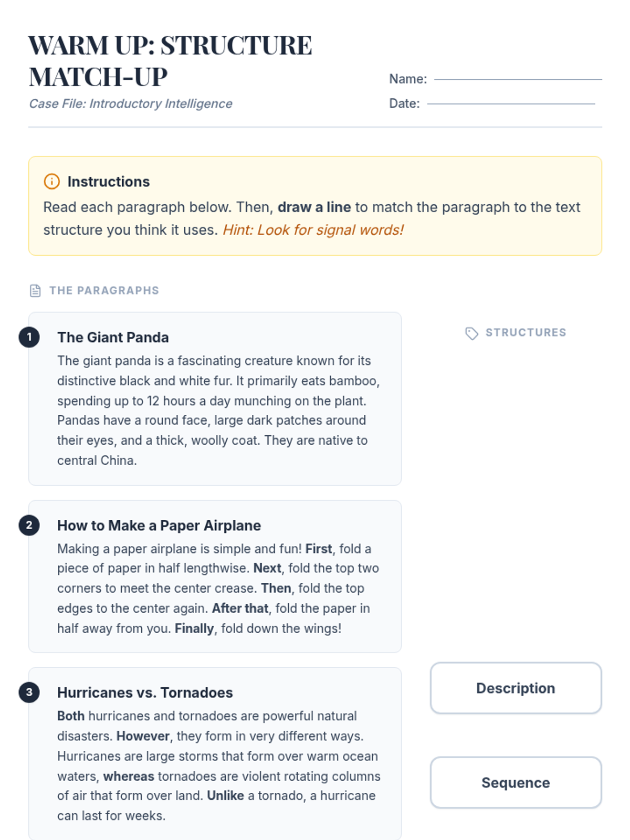This screenshot has width=630, height=840.
Task: Click the bold word whereas
Action: click(129, 776)
